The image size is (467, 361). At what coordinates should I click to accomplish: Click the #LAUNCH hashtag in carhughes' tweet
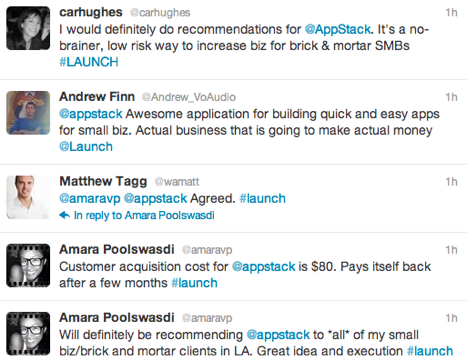click(89, 62)
